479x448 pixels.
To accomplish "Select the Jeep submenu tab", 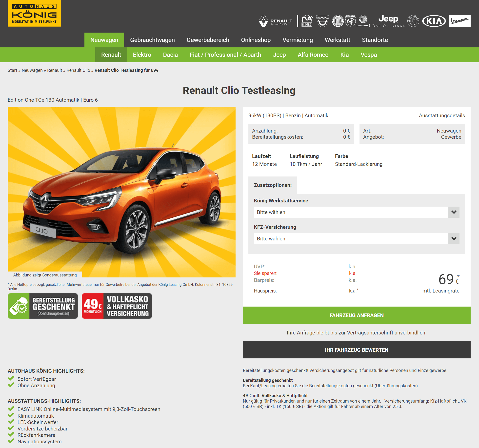I will (279, 55).
